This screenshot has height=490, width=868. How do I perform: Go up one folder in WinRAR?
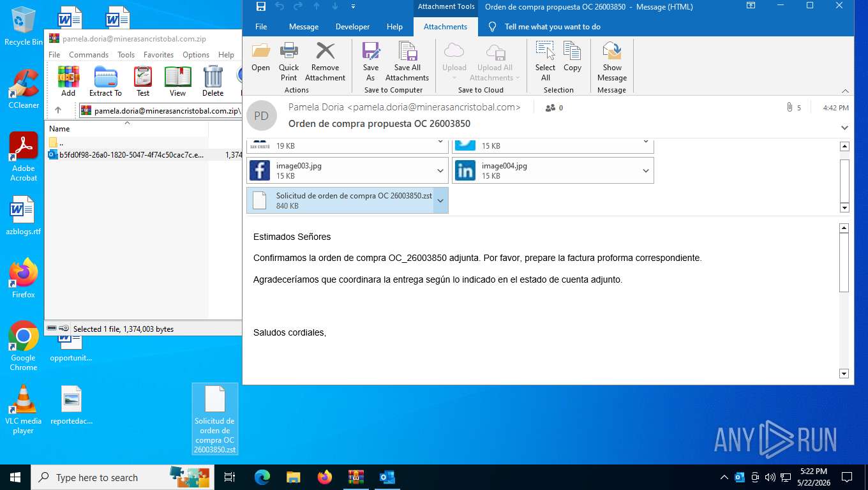pos(58,110)
